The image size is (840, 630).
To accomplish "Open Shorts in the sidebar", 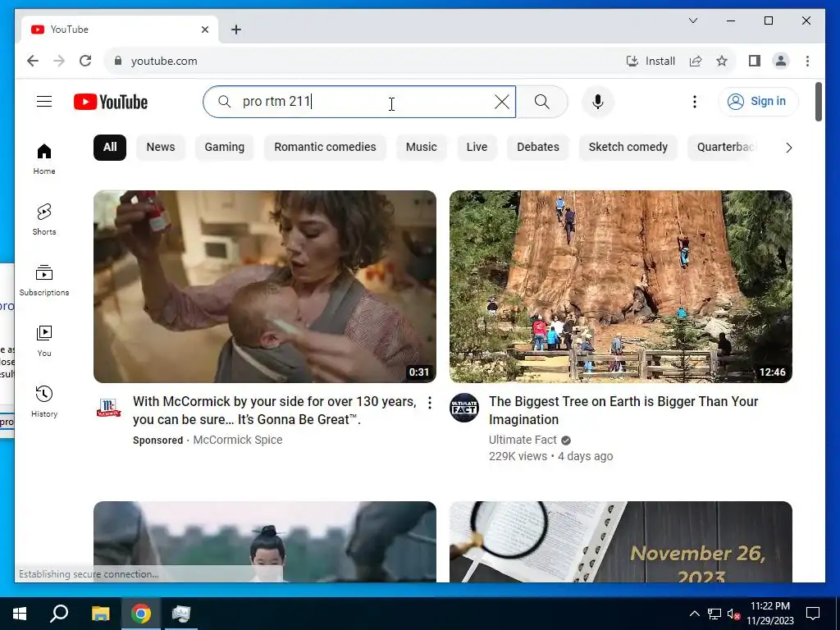I will click(x=44, y=220).
